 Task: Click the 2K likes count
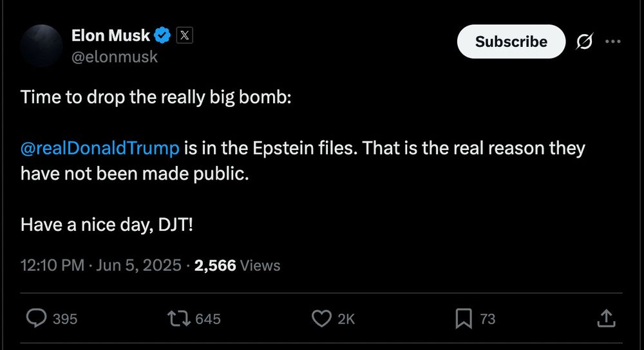point(346,318)
